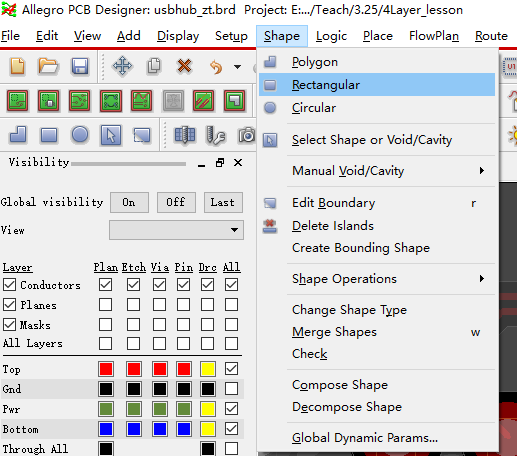517x456 pixels.
Task: Click the Save floppy disk icon
Action: (80, 66)
